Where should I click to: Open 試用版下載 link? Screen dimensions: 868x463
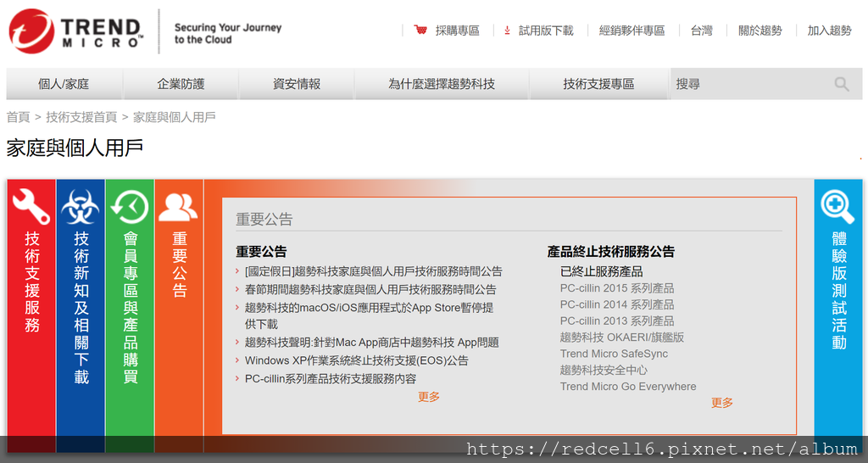[x=546, y=31]
